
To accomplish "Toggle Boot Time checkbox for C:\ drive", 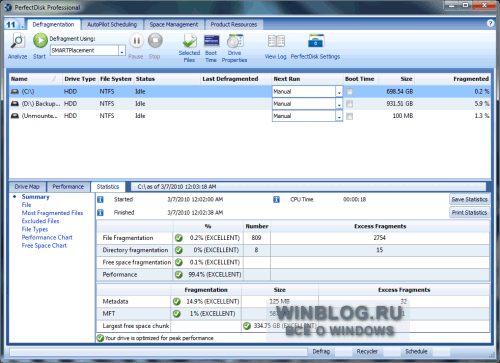I will coord(349,92).
